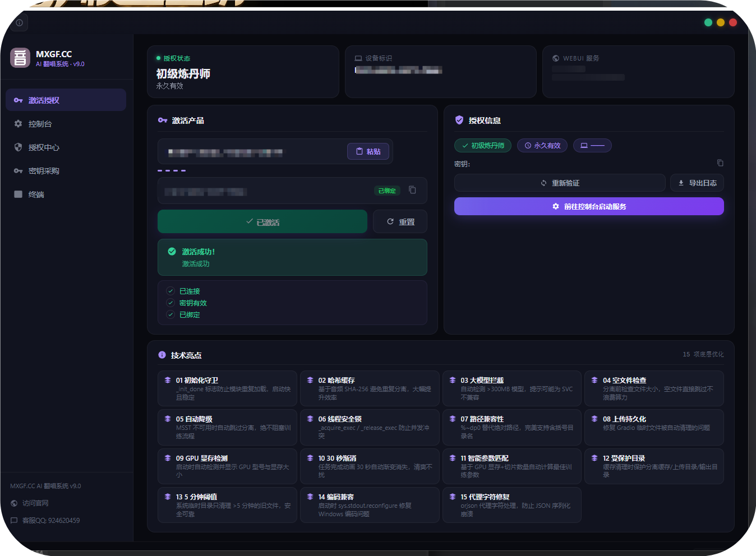
Task: Click the 授权状态 status label
Action: [177, 58]
